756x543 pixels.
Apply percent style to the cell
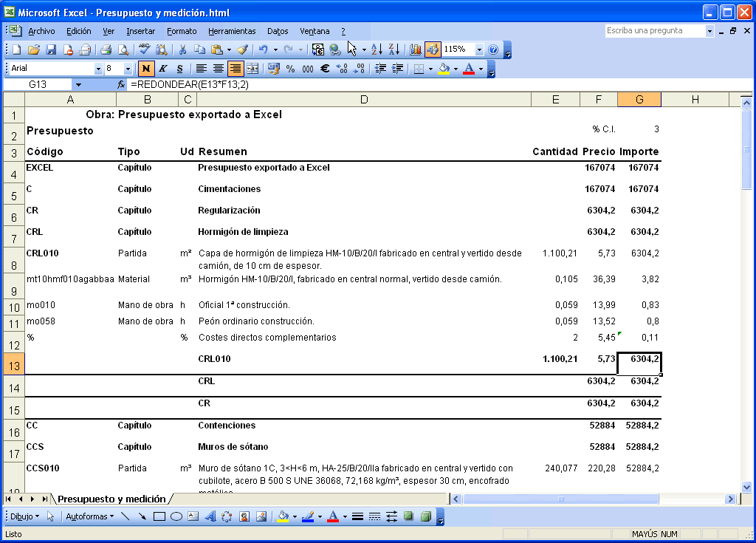pos(290,69)
